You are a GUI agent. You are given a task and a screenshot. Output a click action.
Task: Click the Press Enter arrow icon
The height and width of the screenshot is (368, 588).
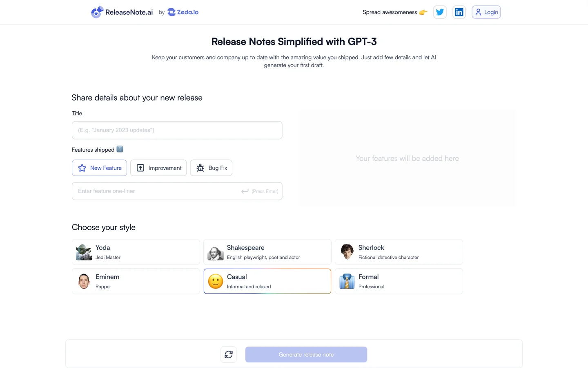pos(245,191)
